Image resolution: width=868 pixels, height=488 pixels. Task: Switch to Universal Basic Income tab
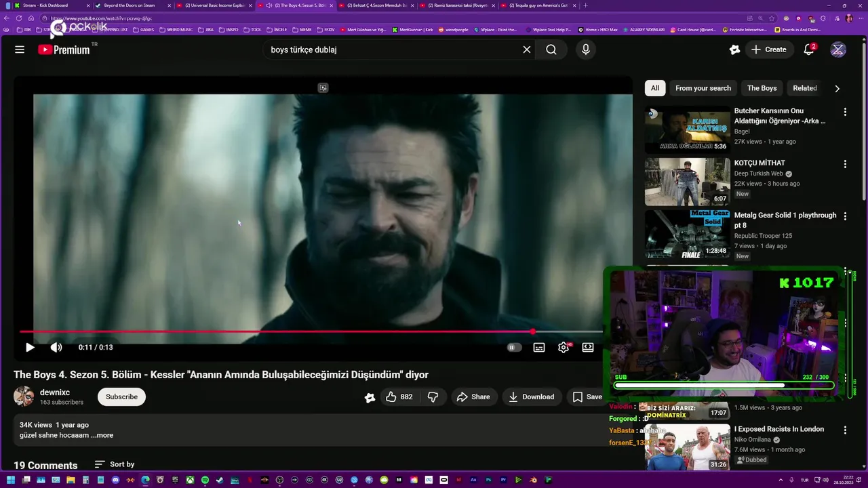(214, 5)
